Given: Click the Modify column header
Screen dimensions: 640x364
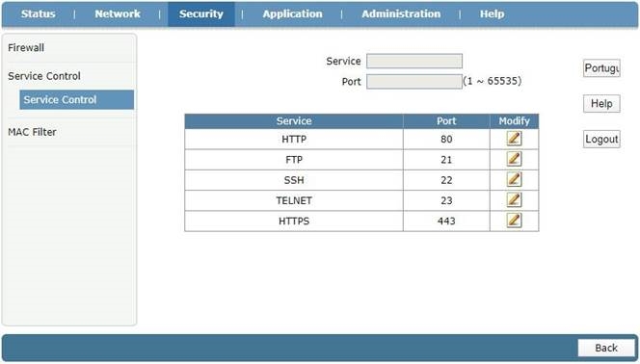Looking at the screenshot, I should point(515,121).
